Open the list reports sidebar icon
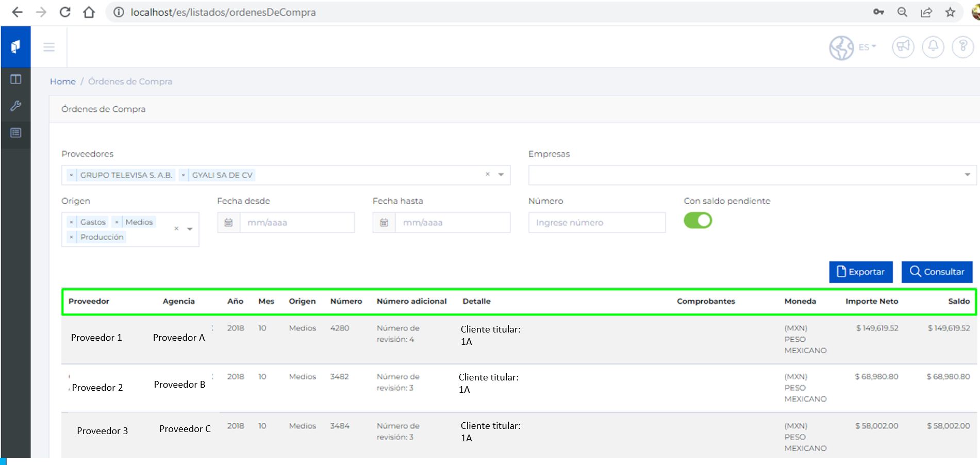The height and width of the screenshot is (465, 980). (15, 133)
